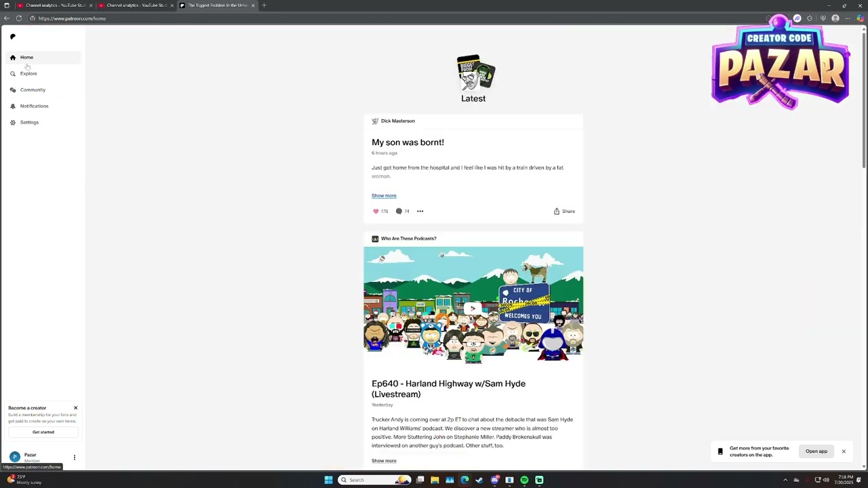Click the Notifications bell icon
The width and height of the screenshot is (868, 488).
13,106
